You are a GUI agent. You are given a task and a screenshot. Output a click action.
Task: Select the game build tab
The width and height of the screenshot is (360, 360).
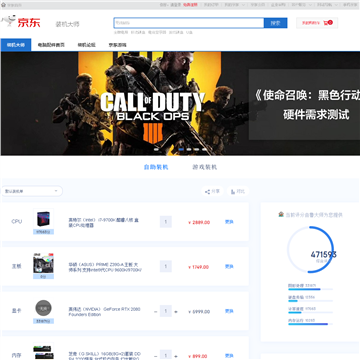click(205, 167)
